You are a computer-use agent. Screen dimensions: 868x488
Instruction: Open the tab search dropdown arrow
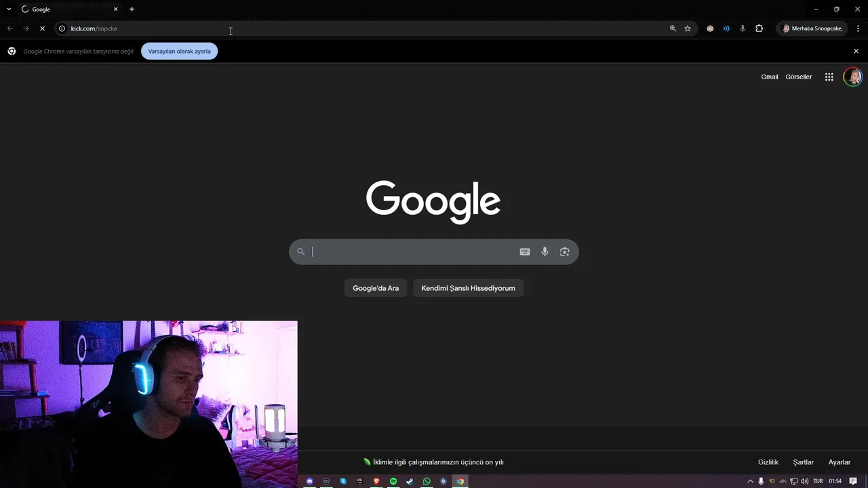pos(9,9)
